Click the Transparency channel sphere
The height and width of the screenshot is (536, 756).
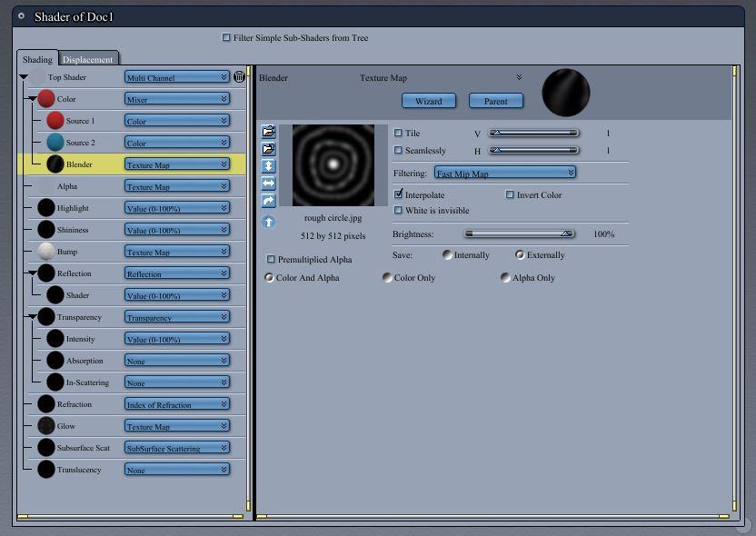click(x=46, y=317)
